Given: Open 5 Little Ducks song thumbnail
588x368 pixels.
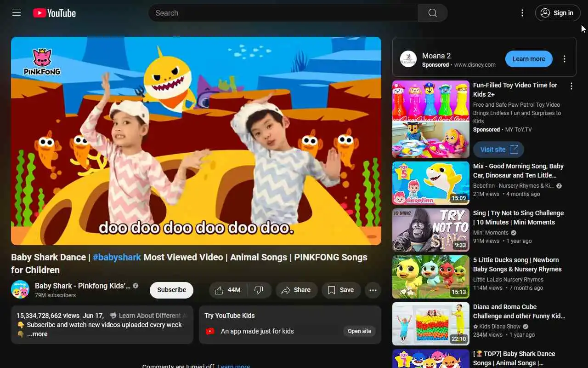Looking at the screenshot, I should point(431,277).
